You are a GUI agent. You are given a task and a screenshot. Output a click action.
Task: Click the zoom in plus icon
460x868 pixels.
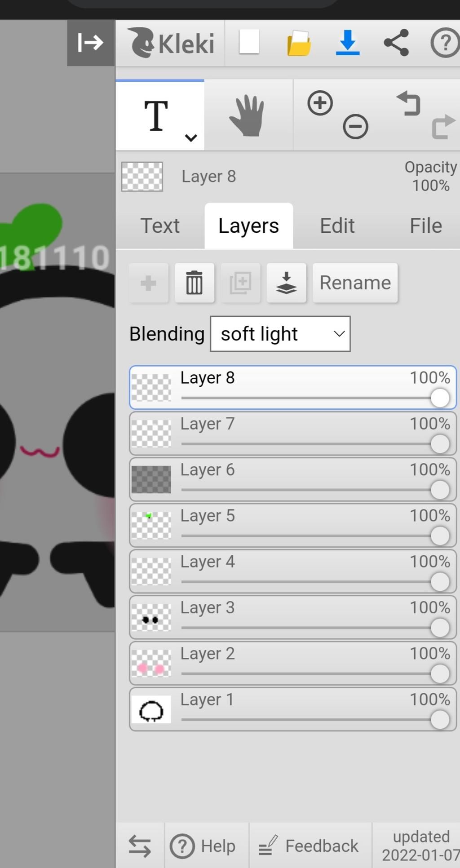point(320,103)
